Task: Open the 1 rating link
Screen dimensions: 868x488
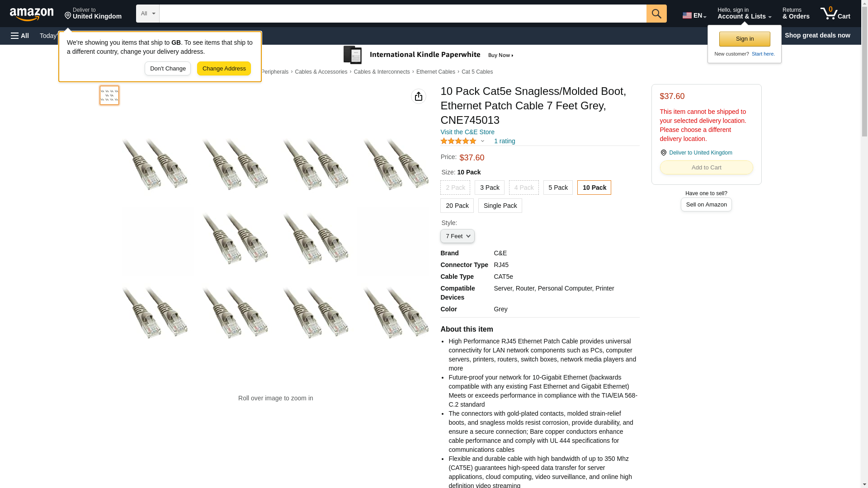Action: (505, 141)
